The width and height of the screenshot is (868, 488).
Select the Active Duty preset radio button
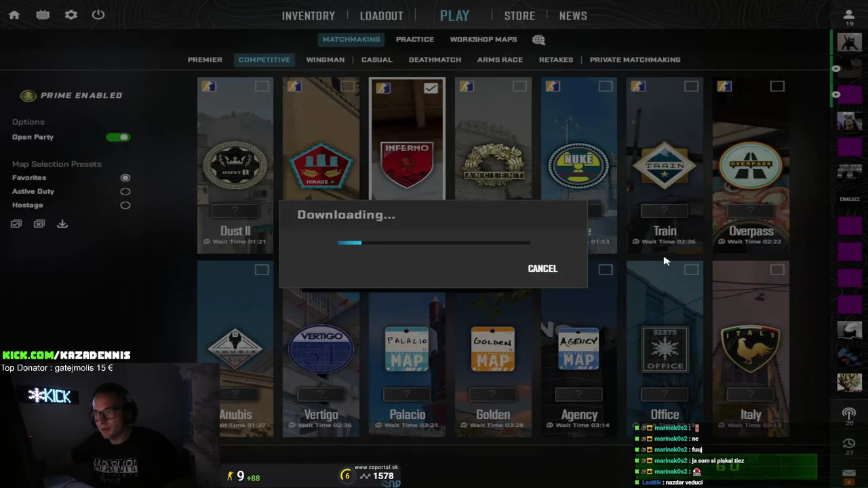pos(125,191)
